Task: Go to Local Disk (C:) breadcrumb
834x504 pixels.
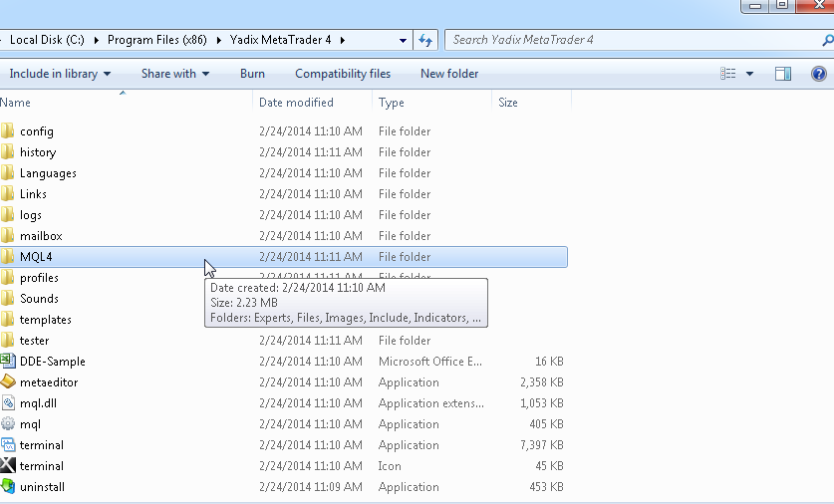Action: pyautogui.click(x=47, y=40)
